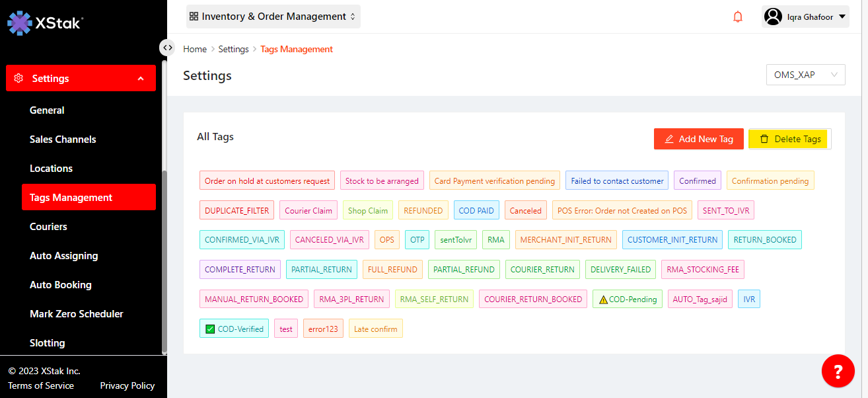Select Auto Assigning from sidebar
Image resolution: width=868 pixels, height=398 pixels.
(x=63, y=256)
